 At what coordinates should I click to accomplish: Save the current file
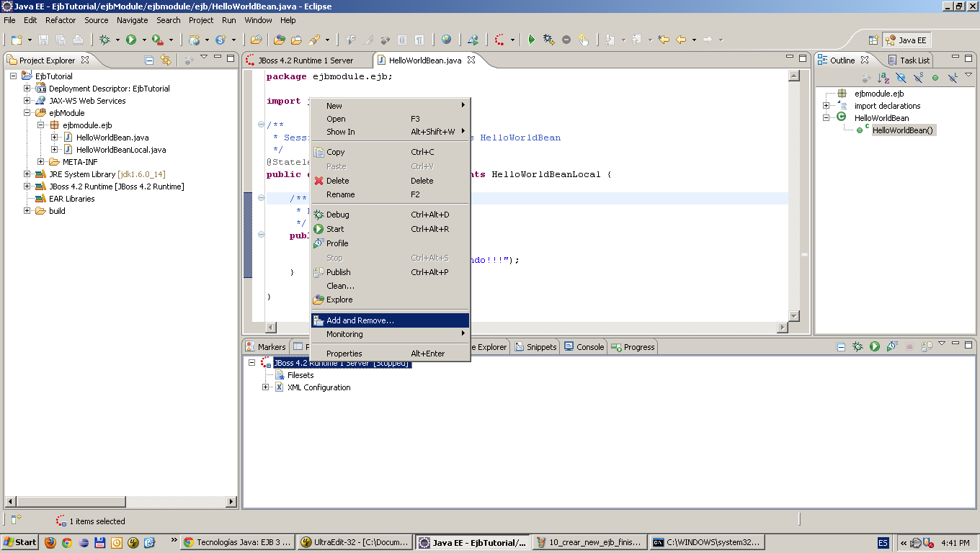coord(44,40)
